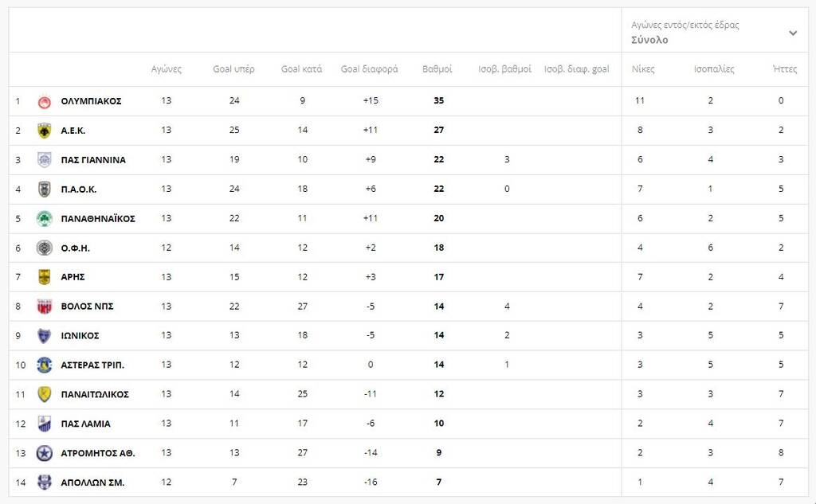
Task: Click the Παναθηναϊκός green clover logo
Action: pyautogui.click(x=45, y=218)
